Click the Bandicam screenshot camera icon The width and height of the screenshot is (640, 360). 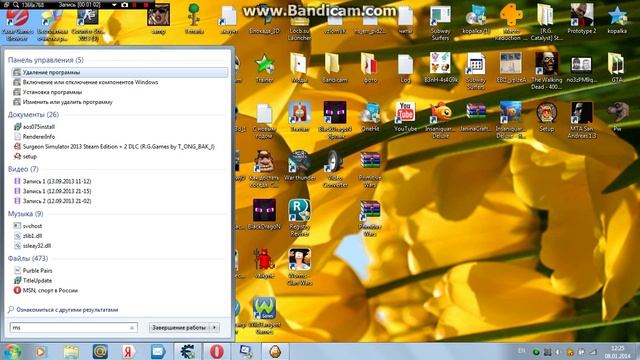tap(125, 4)
